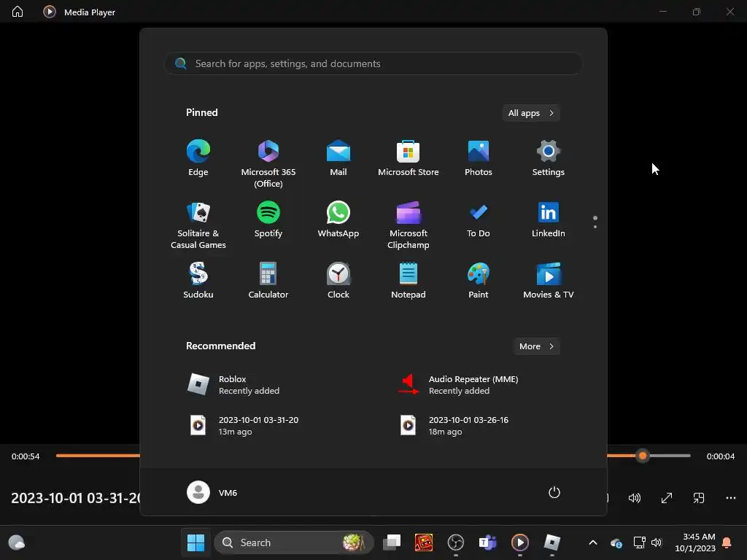
Task: Open clock and date panel
Action: point(695,542)
